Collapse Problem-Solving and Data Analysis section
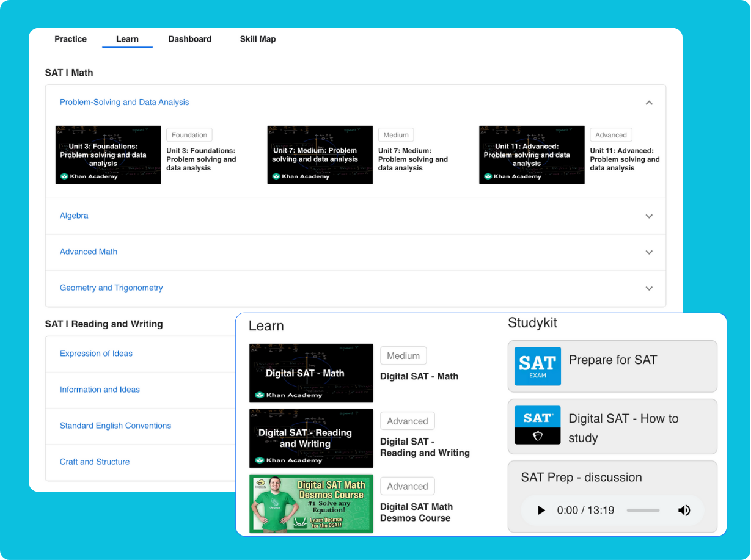This screenshot has width=751, height=560. tap(649, 103)
